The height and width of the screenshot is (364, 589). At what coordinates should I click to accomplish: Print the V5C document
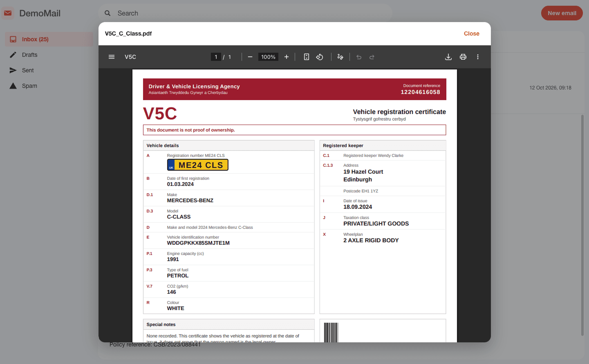coord(463,57)
